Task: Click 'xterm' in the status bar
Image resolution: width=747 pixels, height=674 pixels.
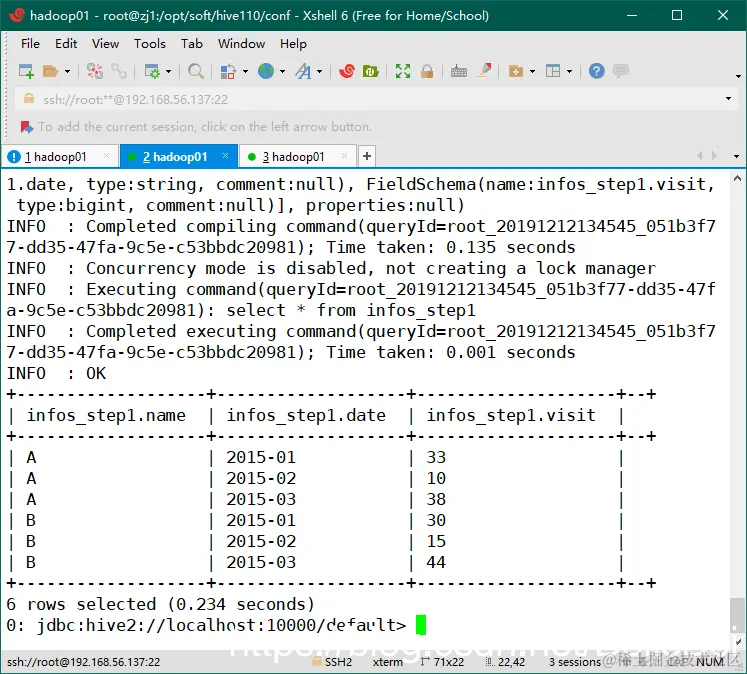Action: click(x=387, y=662)
